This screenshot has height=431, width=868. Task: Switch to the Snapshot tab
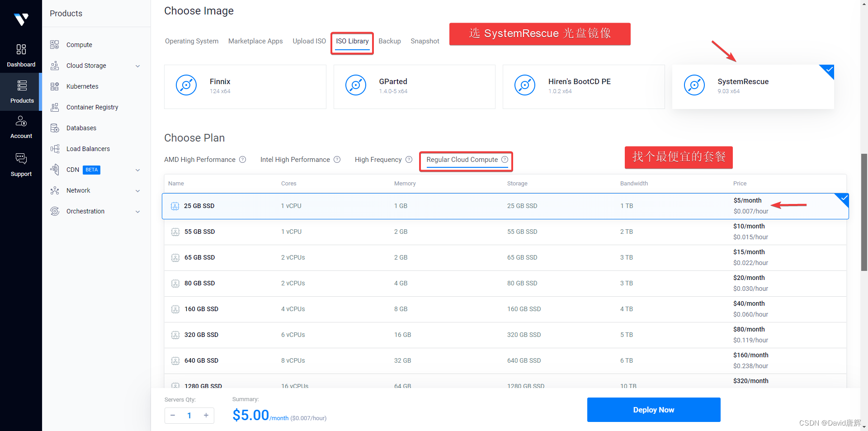click(x=425, y=41)
